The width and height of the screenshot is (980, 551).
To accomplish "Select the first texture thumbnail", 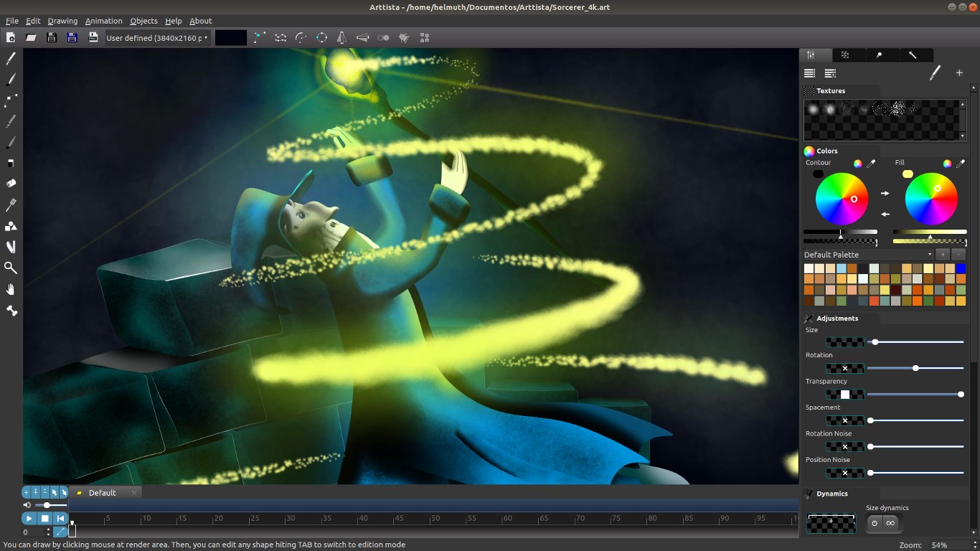I will pyautogui.click(x=813, y=110).
